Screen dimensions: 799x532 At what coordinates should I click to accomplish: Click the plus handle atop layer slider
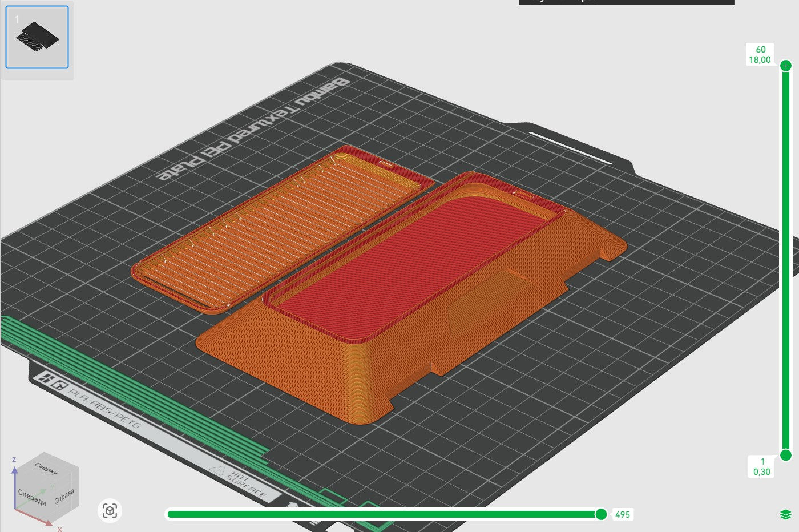786,66
